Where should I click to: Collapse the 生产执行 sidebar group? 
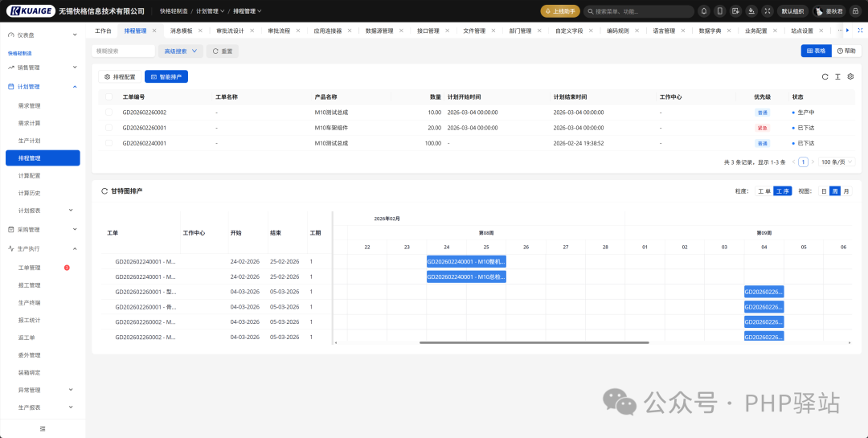75,248
